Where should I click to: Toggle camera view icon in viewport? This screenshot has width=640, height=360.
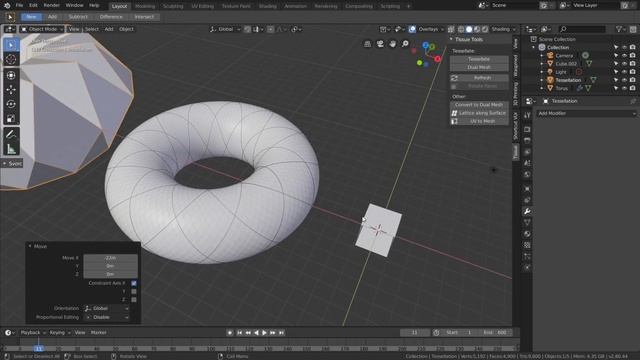[x=380, y=44]
